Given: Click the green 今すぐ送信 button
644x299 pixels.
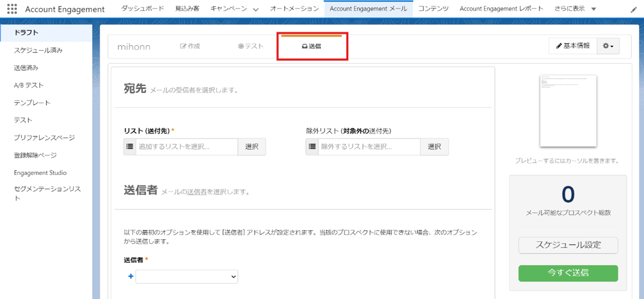Looking at the screenshot, I should click(x=568, y=273).
